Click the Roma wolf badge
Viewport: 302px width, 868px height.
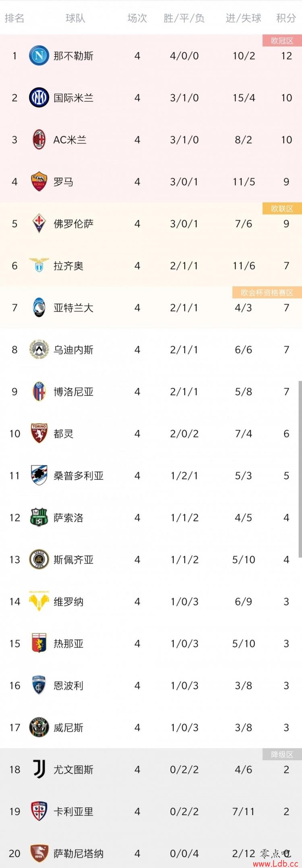(39, 181)
